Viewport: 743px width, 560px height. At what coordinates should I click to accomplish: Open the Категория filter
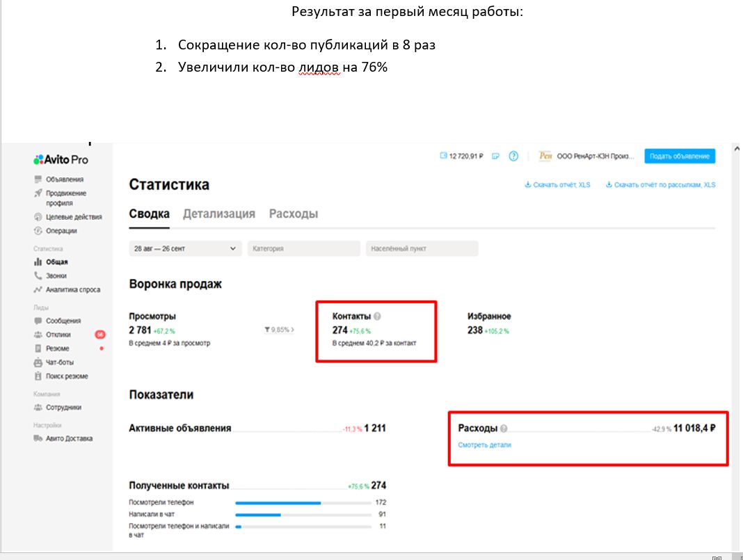(x=303, y=248)
